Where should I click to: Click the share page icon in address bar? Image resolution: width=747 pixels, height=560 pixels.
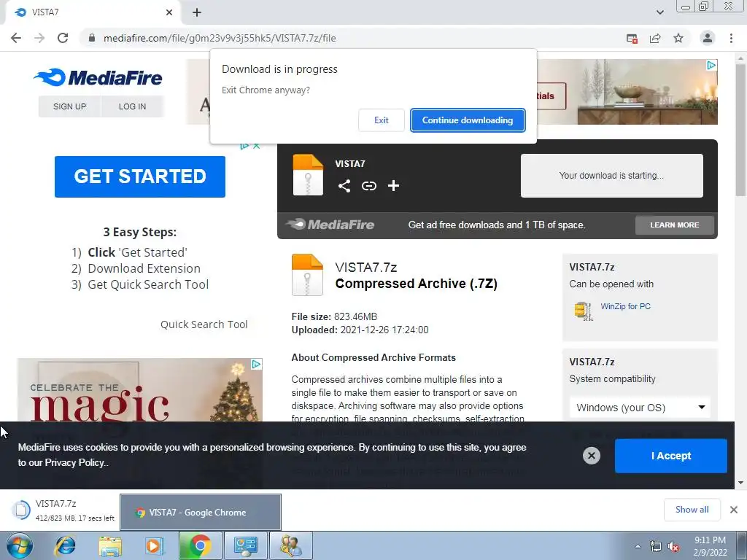(x=655, y=39)
